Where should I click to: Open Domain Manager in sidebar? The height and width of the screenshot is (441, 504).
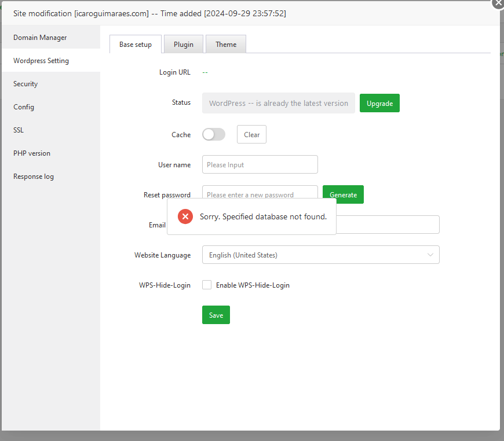[40, 38]
